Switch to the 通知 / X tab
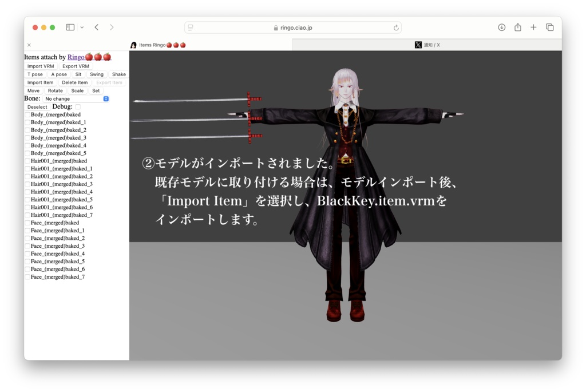The width and height of the screenshot is (586, 392). click(x=435, y=45)
